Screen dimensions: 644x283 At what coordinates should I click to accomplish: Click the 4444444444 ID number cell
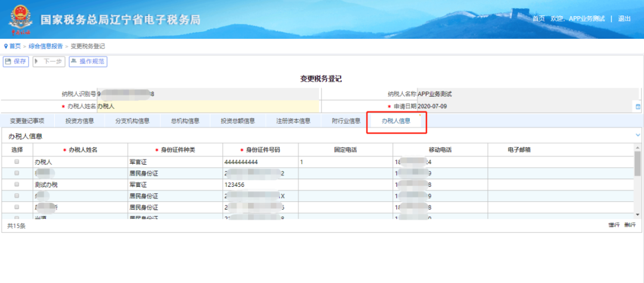click(x=261, y=162)
